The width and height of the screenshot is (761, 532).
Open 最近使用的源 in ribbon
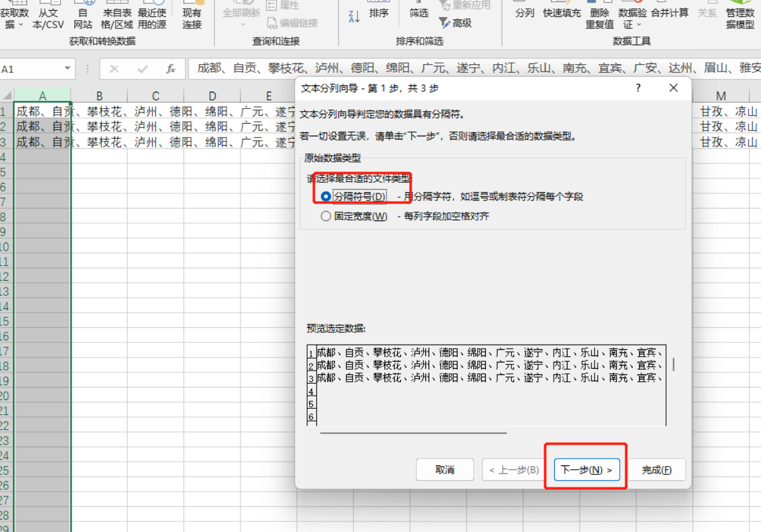point(152,15)
